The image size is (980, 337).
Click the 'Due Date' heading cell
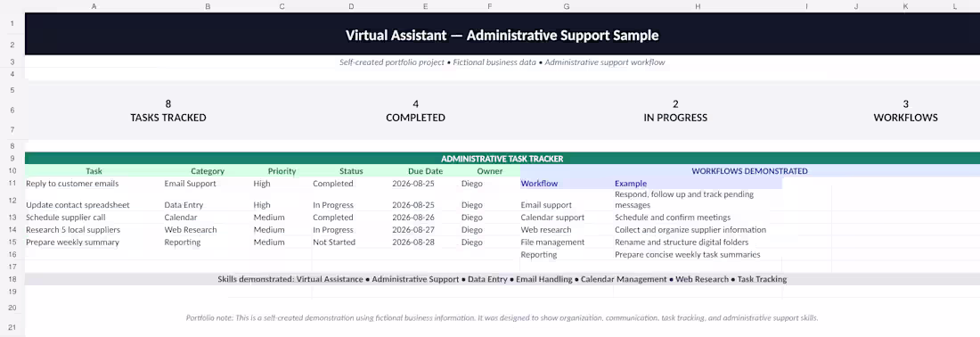click(x=425, y=170)
